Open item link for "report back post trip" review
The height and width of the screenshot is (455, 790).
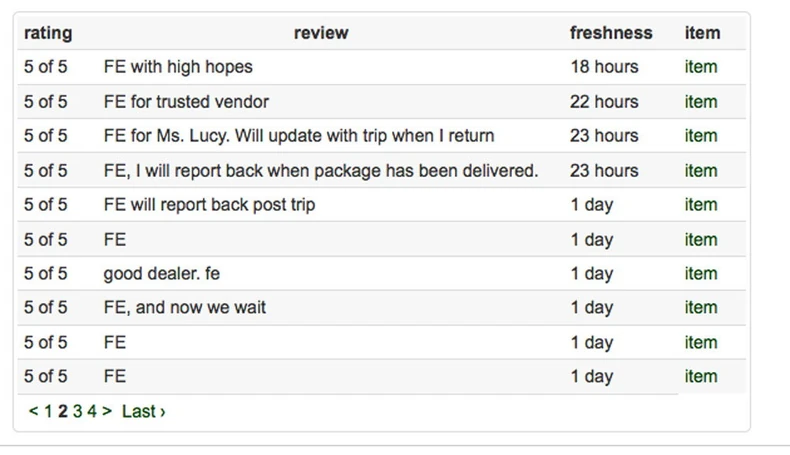tap(700, 204)
